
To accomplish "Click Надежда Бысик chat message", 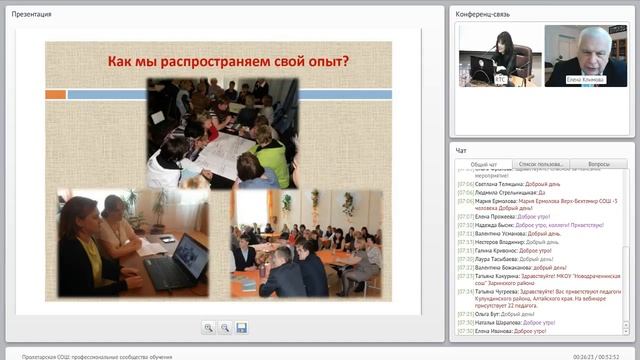I will pos(531,225).
